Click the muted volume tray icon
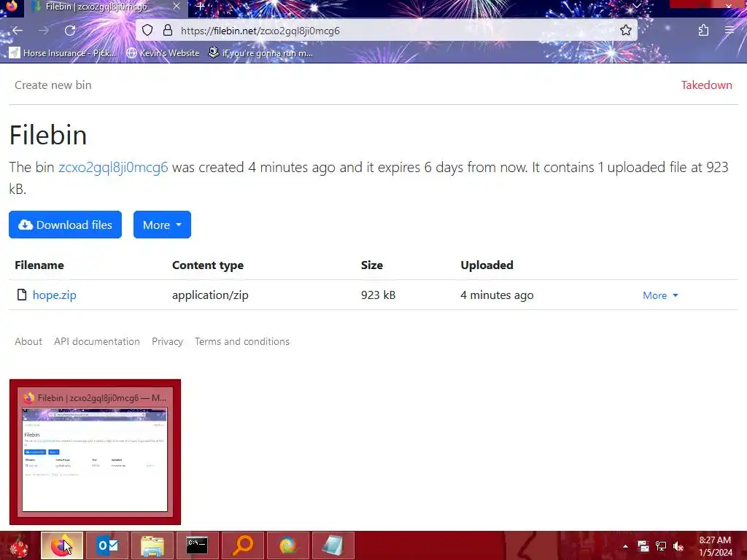Screen dimensions: 747x560 (678, 546)
